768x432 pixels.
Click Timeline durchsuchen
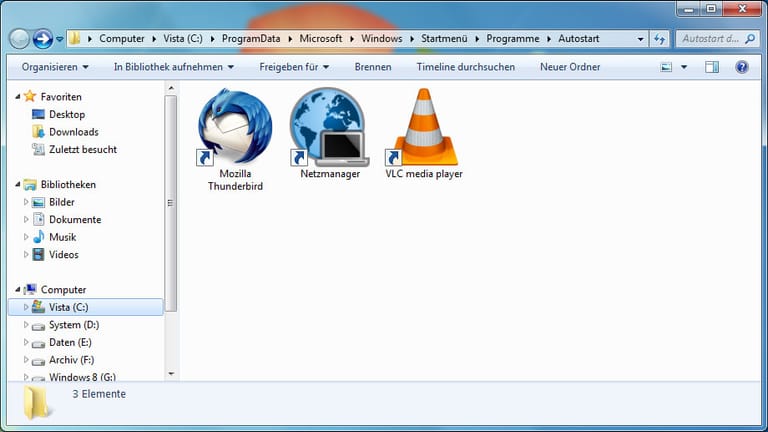465,67
